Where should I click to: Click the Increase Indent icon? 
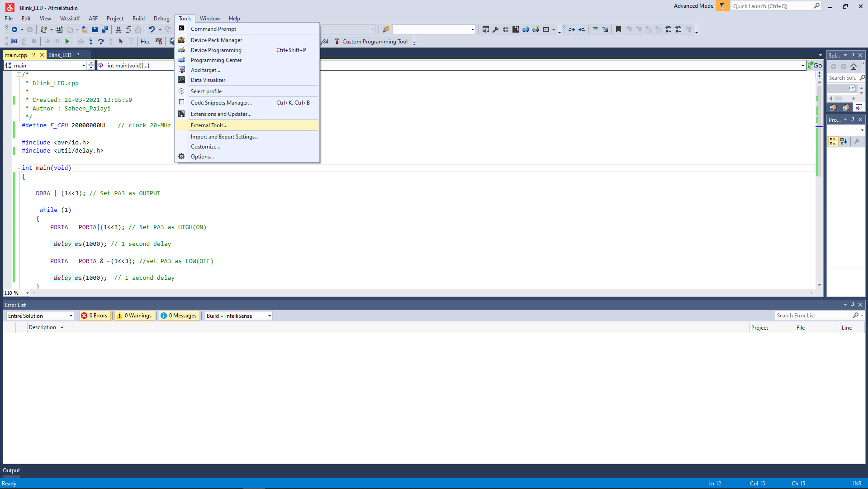582,29
